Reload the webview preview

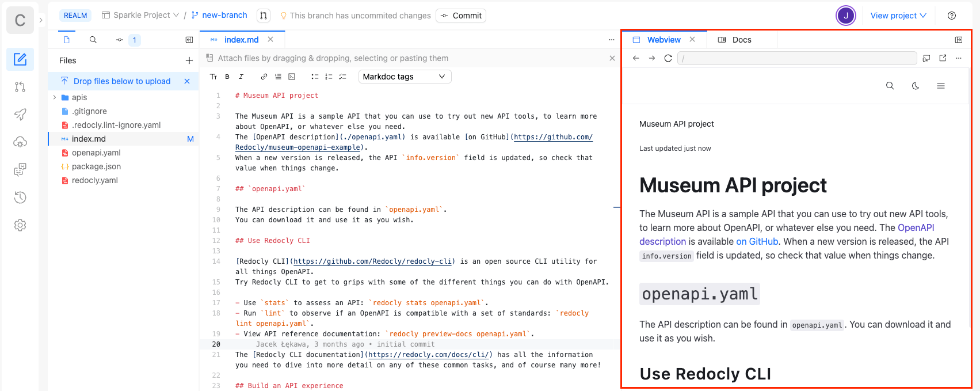pyautogui.click(x=668, y=58)
